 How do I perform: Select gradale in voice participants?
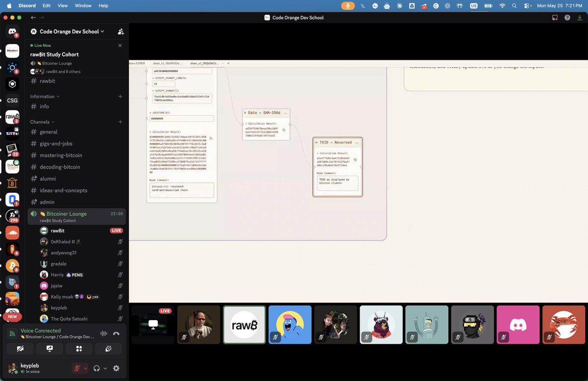[x=81, y=264]
